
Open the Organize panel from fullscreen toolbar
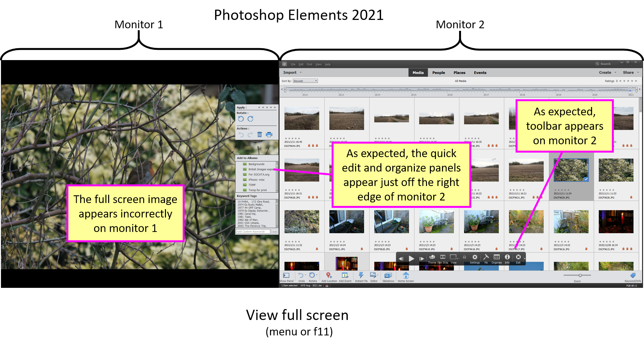pyautogui.click(x=497, y=257)
